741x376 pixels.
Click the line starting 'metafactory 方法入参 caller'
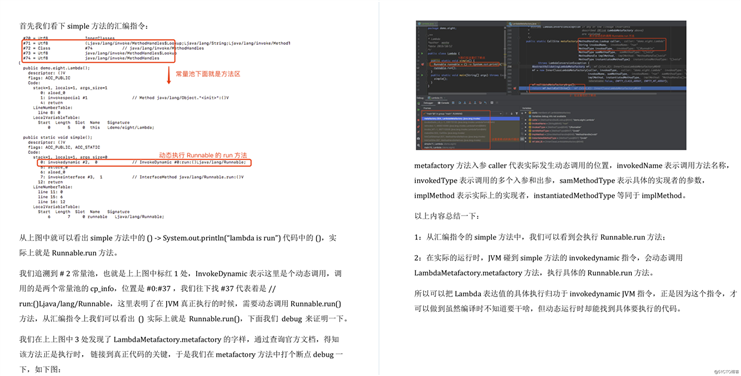point(573,166)
